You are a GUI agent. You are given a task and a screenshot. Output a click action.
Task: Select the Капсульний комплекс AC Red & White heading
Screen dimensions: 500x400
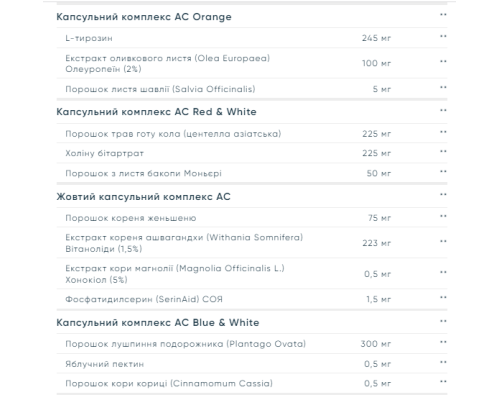156,112
